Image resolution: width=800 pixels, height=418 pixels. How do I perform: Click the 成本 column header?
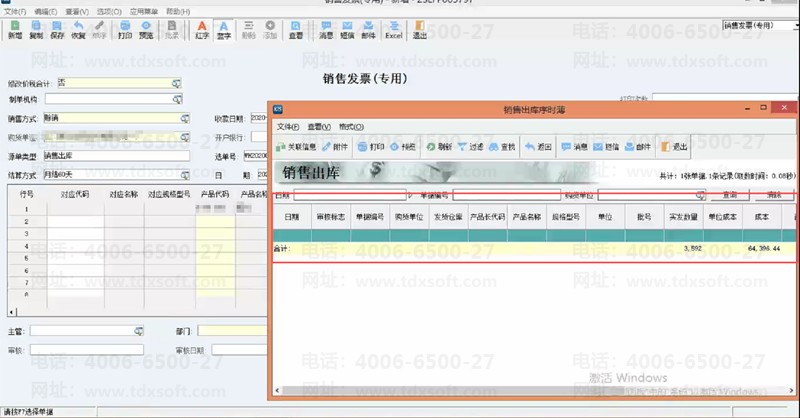point(761,216)
